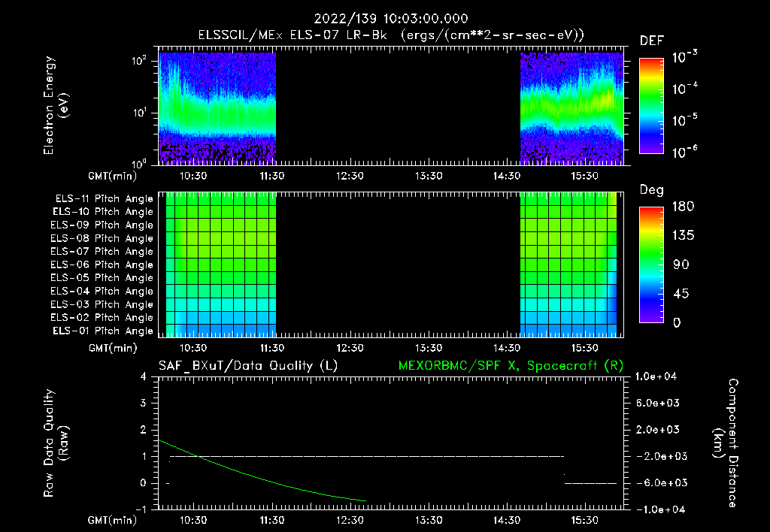Click the 180 degree color bar tick

[684, 206]
